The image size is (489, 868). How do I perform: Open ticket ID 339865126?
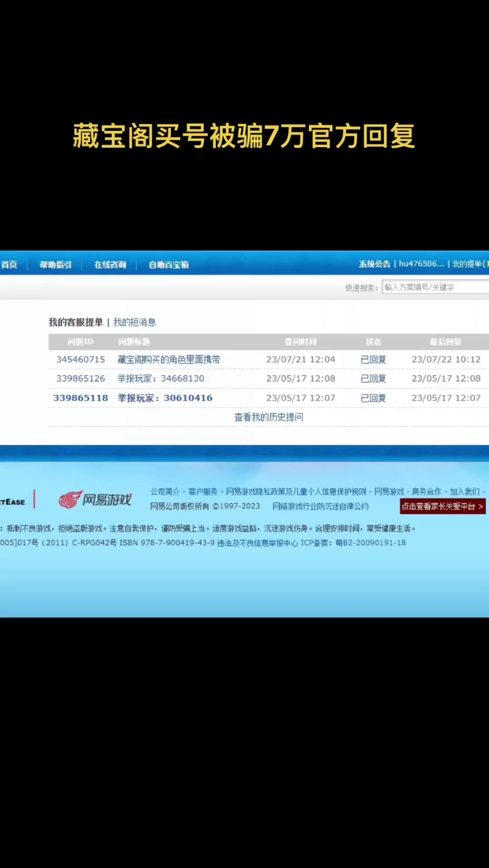81,379
